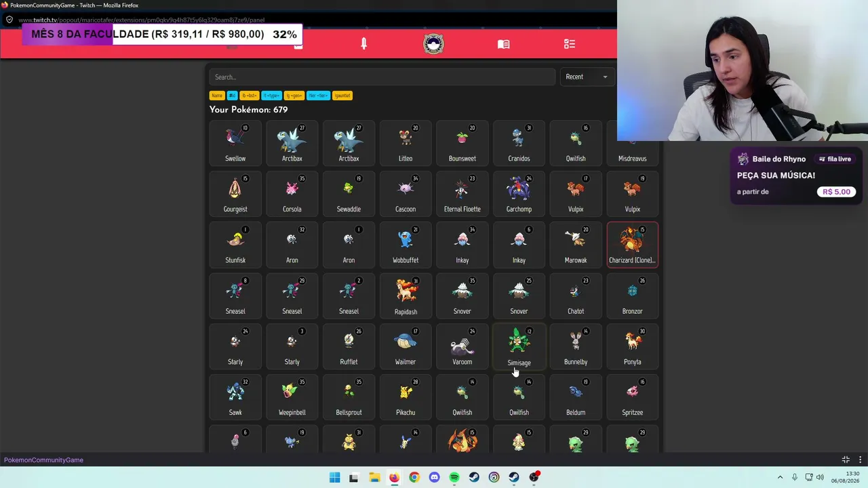Open the Wobbuffet Pokémon entry
This screenshot has width=868, height=488.
coord(406,245)
